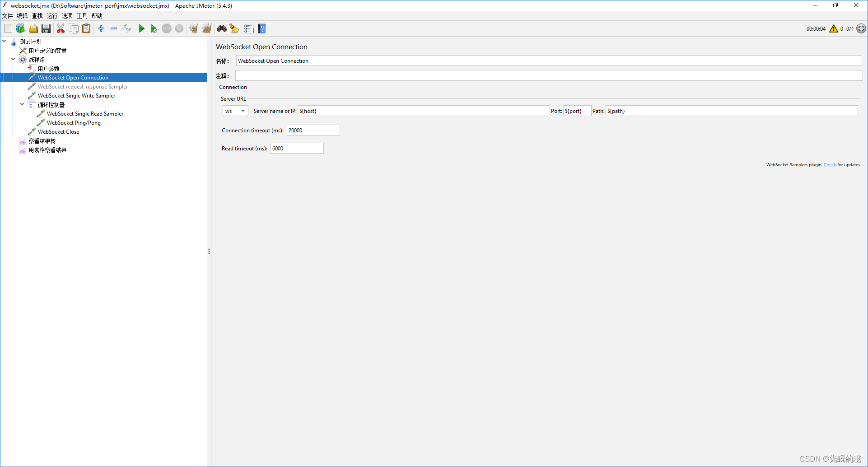Click the Reset Search icon

point(234,28)
